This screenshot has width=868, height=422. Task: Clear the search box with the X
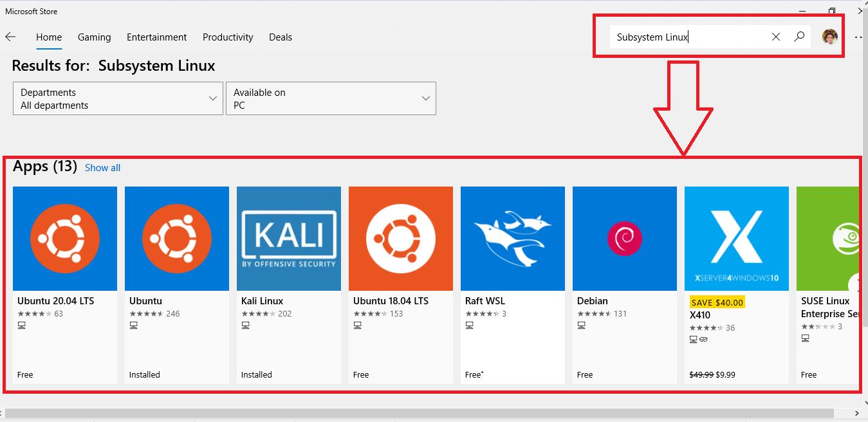776,37
